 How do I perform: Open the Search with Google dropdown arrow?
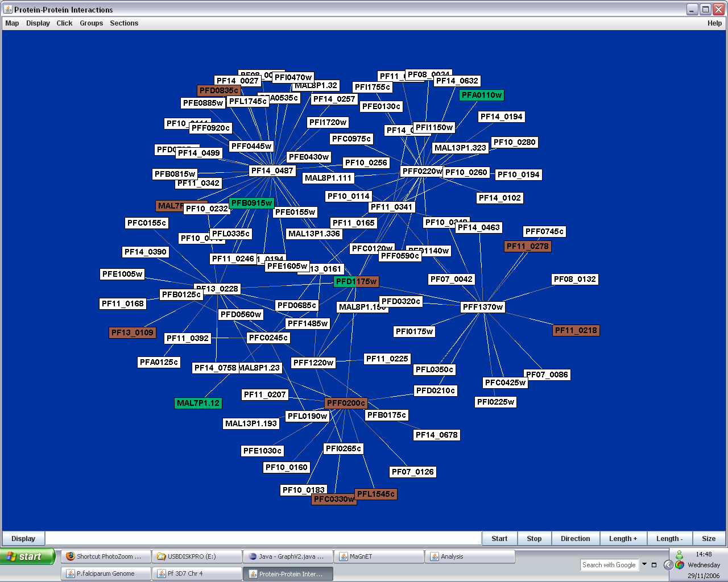644,564
